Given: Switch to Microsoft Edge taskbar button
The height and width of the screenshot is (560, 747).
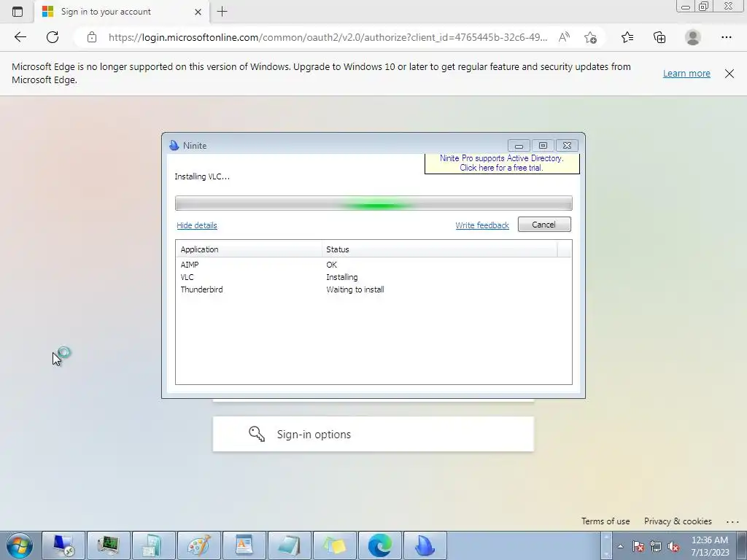Looking at the screenshot, I should [379, 545].
